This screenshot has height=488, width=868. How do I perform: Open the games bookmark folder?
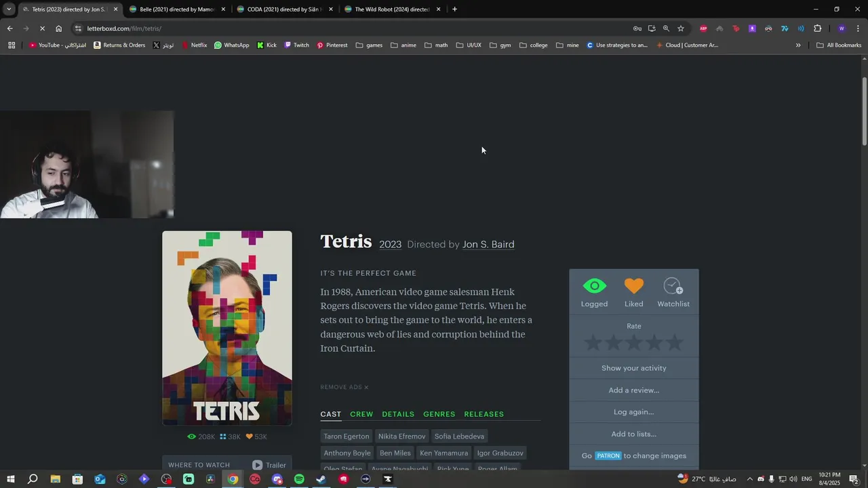pos(369,45)
